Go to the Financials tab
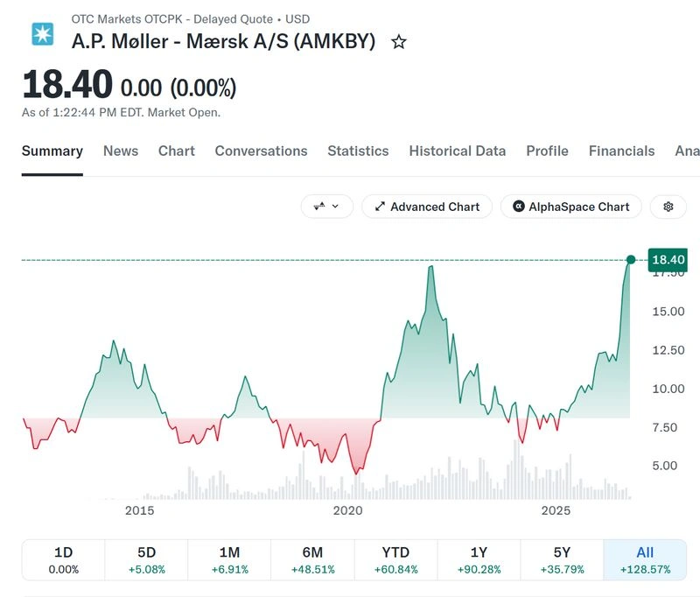Image resolution: width=700 pixels, height=597 pixels. click(621, 151)
